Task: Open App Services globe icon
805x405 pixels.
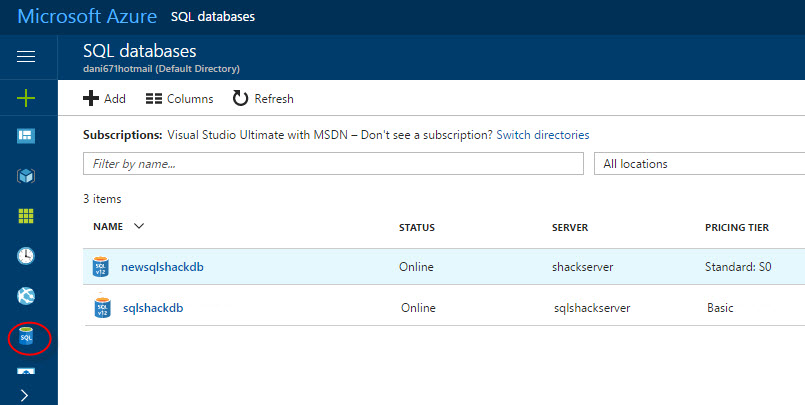Action: point(27,296)
